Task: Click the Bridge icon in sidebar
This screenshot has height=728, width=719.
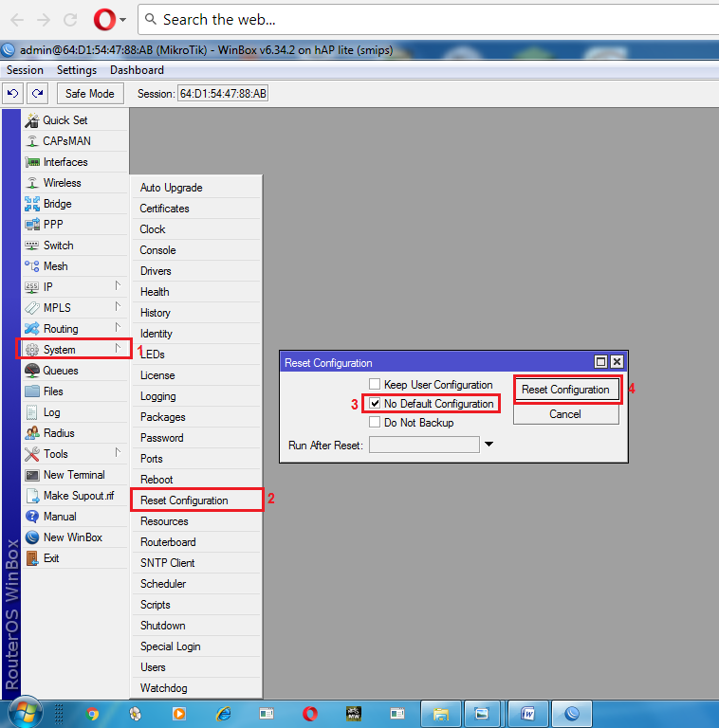Action: point(32,204)
